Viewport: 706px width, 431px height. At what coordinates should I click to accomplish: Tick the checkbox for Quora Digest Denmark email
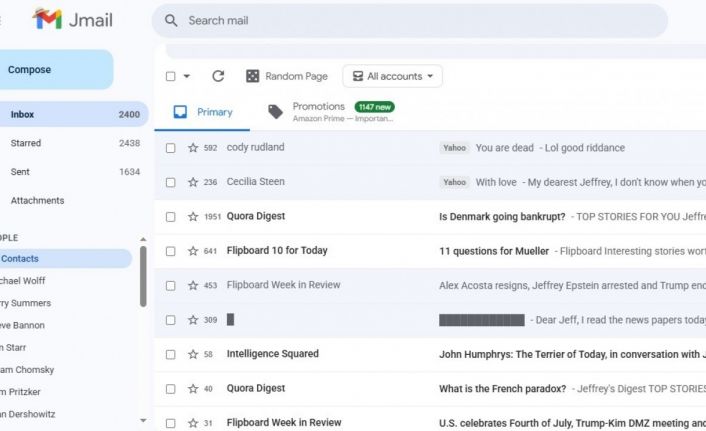click(x=170, y=217)
